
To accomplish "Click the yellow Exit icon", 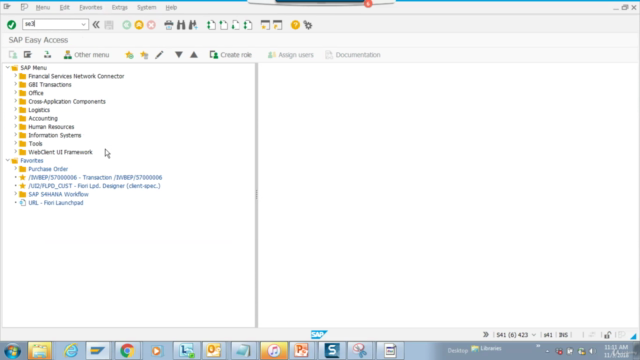I will coord(139,25).
